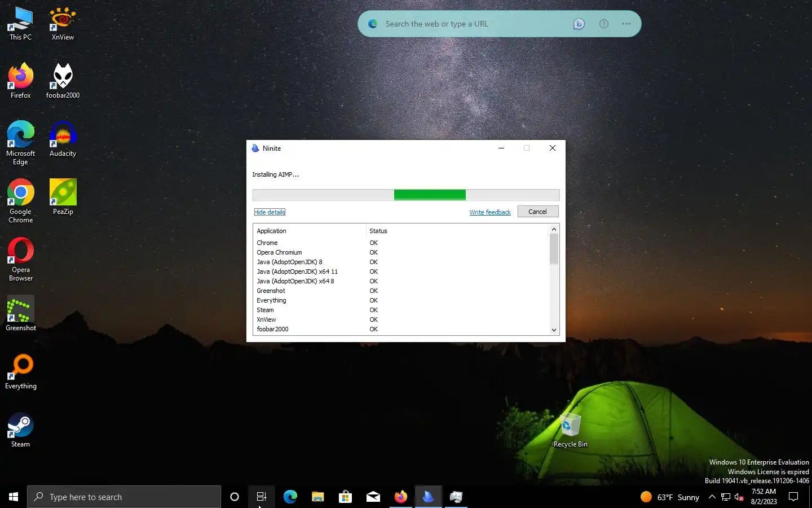Switch to Ninite taskbar icon

point(428,497)
